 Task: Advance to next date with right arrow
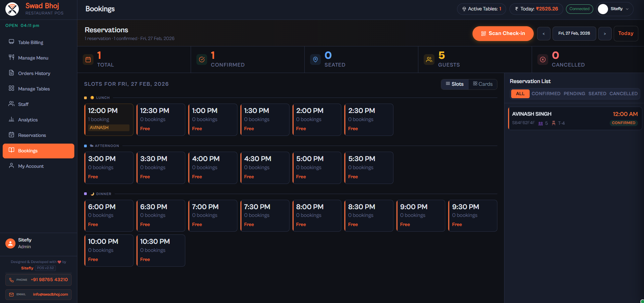605,34
